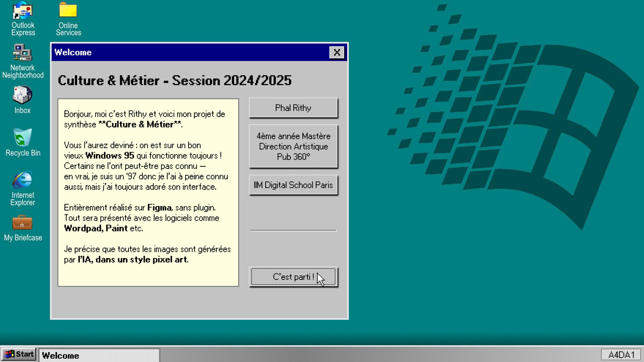Click the Culture & Métier session heading
The width and height of the screenshot is (644, 362).
[174, 80]
